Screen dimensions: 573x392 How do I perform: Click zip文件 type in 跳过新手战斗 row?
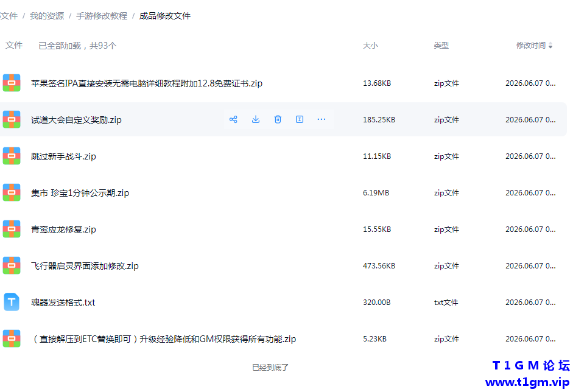[446, 156]
